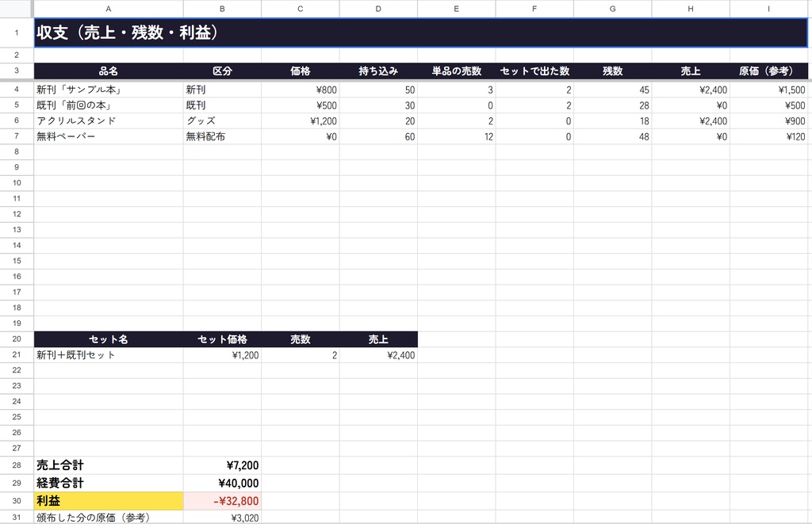Select row 30 header number
This screenshot has width=812, height=524.
tap(17, 501)
